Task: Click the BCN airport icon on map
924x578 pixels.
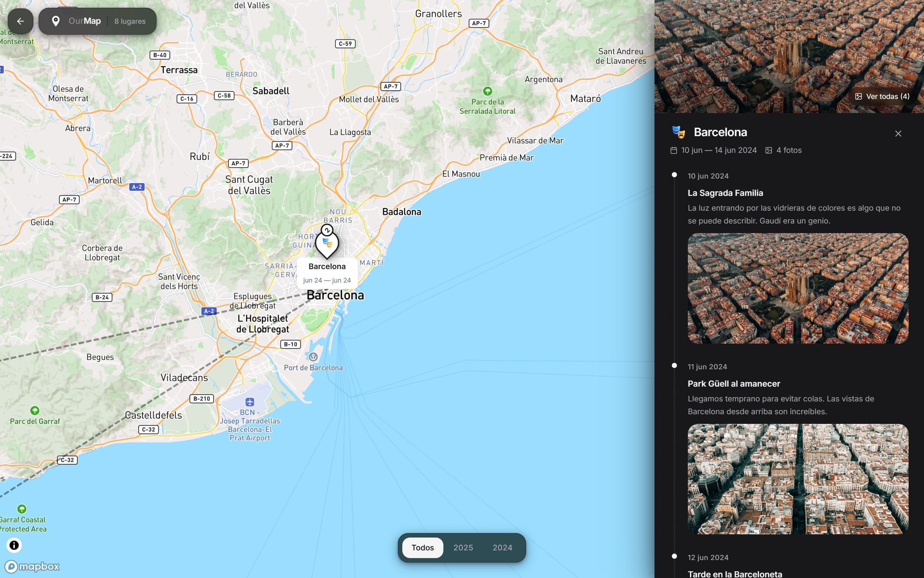Action: (x=250, y=402)
